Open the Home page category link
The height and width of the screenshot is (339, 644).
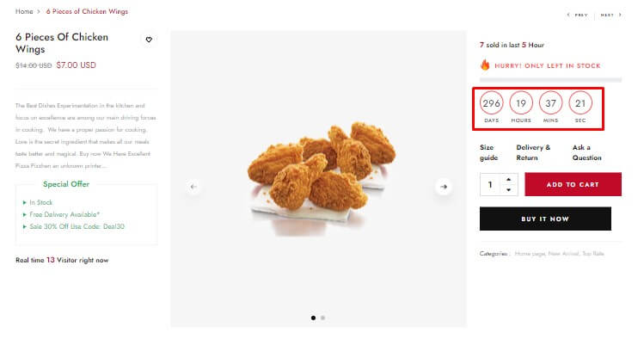click(530, 254)
